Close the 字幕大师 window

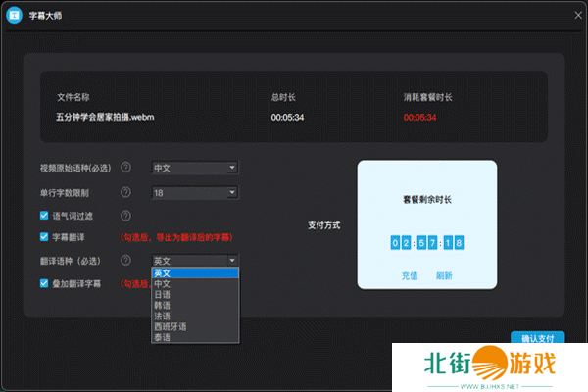point(575,15)
